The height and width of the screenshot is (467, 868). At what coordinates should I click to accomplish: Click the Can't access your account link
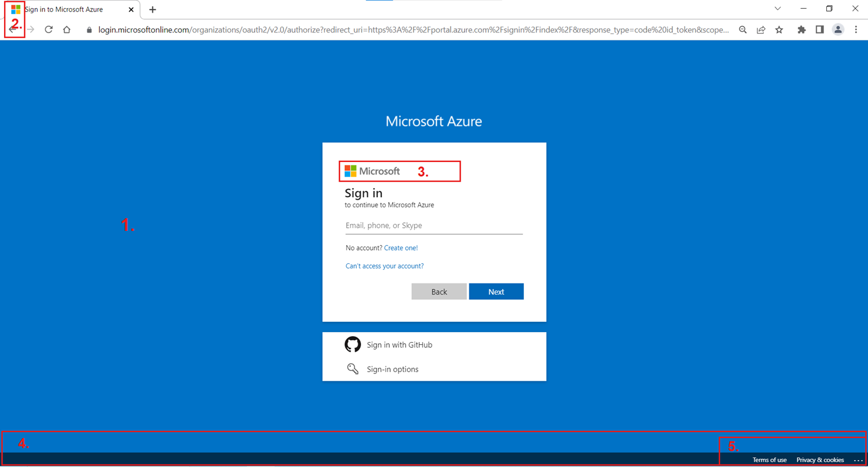[384, 266]
